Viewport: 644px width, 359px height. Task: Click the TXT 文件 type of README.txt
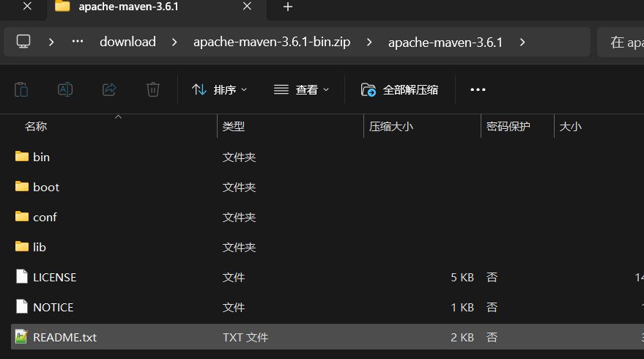pos(245,337)
